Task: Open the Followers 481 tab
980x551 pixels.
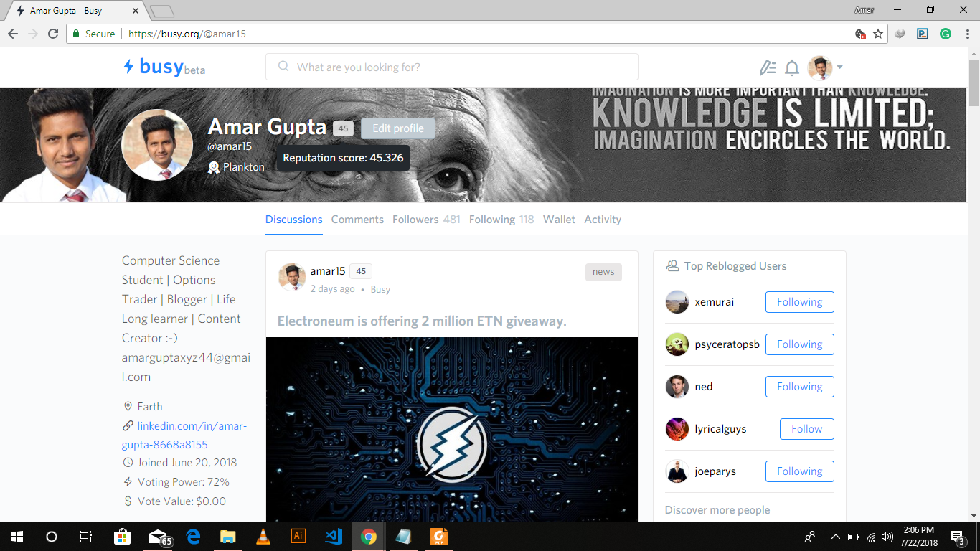Action: 426,220
